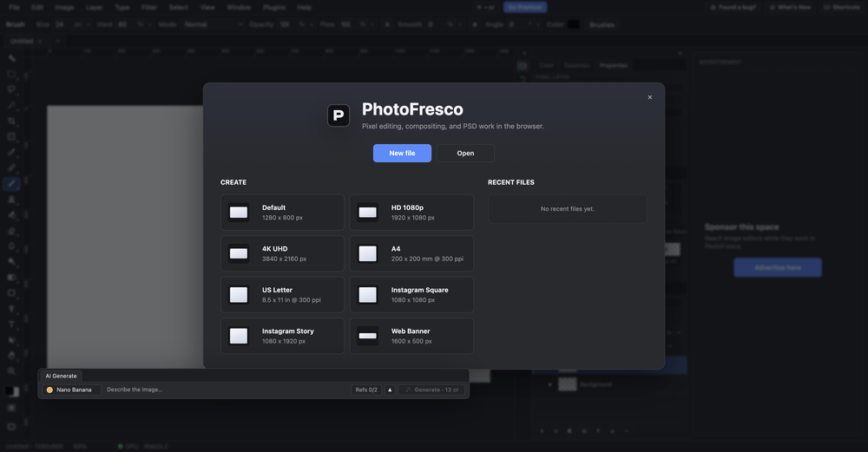
Task: Open the Nano Banana model selector
Action: (72, 390)
